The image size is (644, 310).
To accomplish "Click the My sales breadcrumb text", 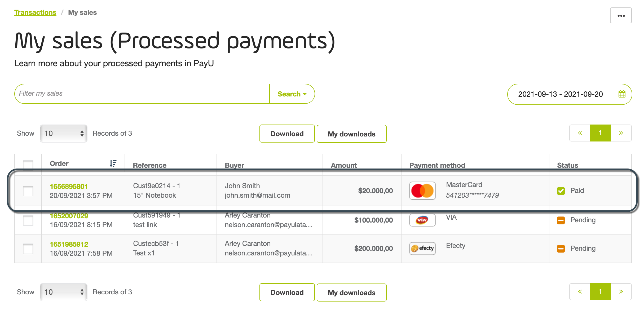I will tap(82, 12).
